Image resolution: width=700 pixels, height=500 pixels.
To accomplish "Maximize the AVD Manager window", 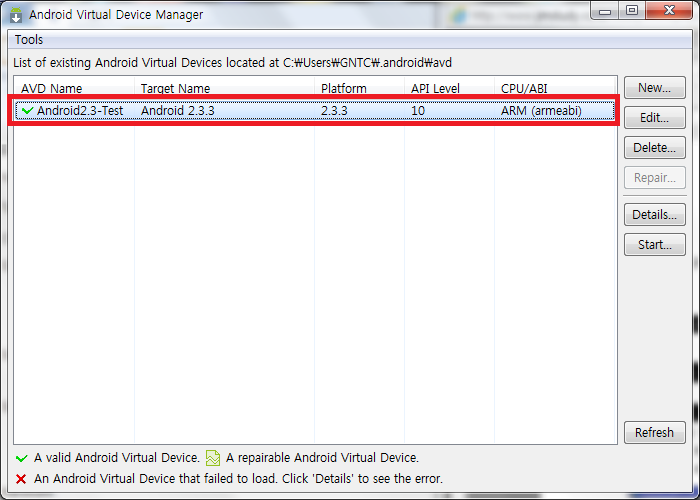I will [x=632, y=11].
